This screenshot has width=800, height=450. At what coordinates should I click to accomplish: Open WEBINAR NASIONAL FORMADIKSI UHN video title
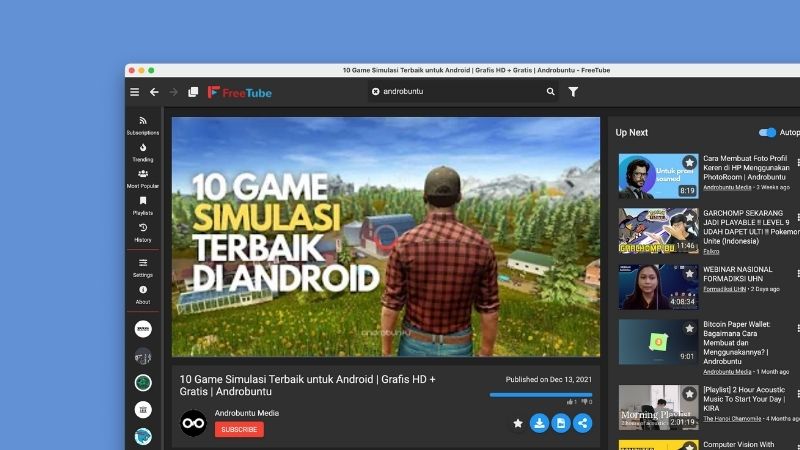pos(738,274)
